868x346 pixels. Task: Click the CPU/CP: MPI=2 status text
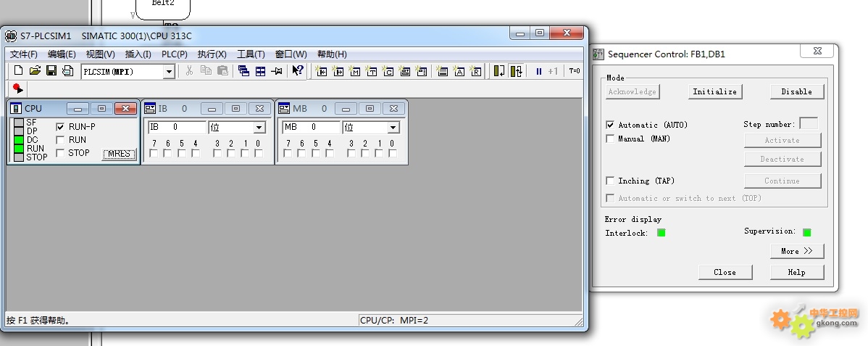tap(394, 320)
